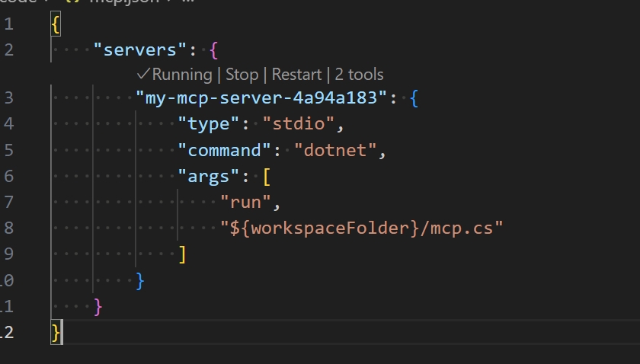This screenshot has height=364, width=640.
Task: Click the checkmark icon beside Running
Action: click(x=143, y=74)
